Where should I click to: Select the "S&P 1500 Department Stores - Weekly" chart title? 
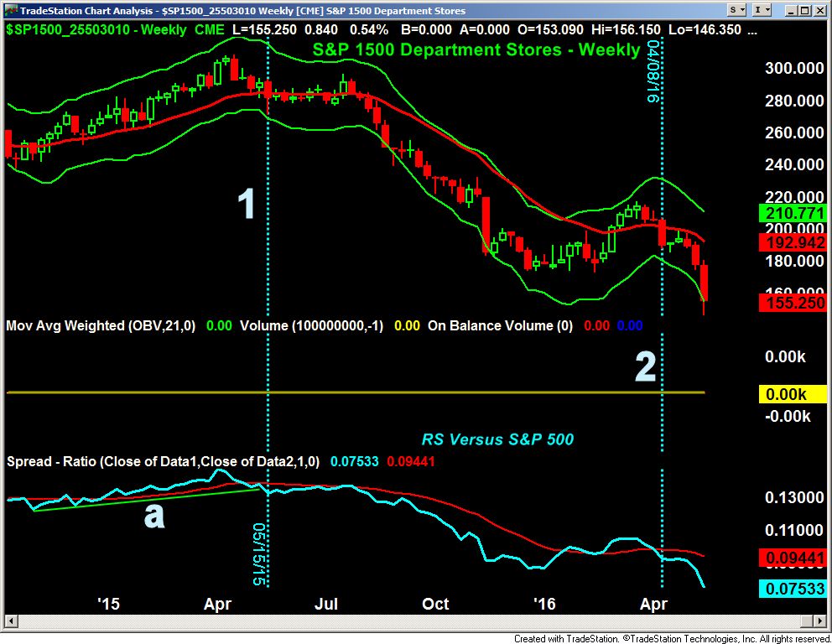pos(476,49)
